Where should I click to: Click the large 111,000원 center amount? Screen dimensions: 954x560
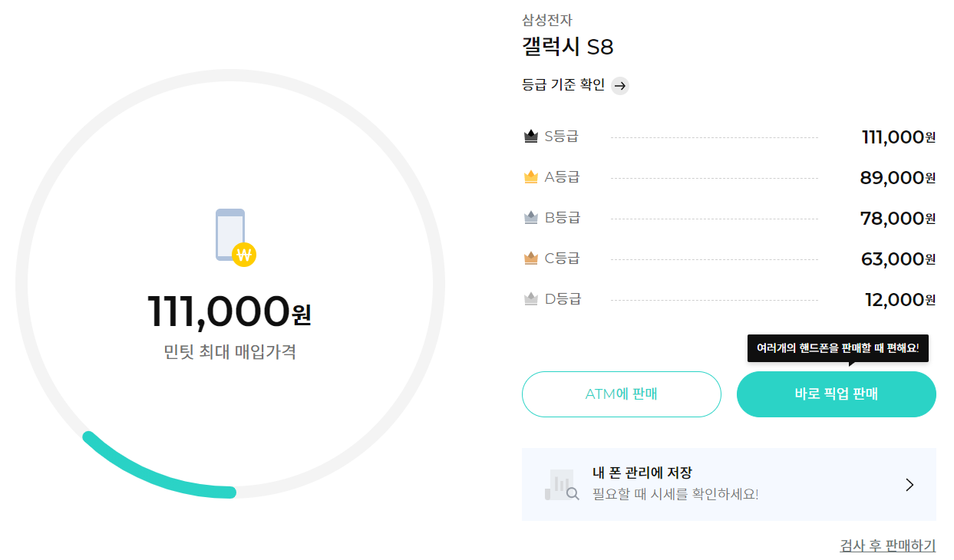pos(229,311)
